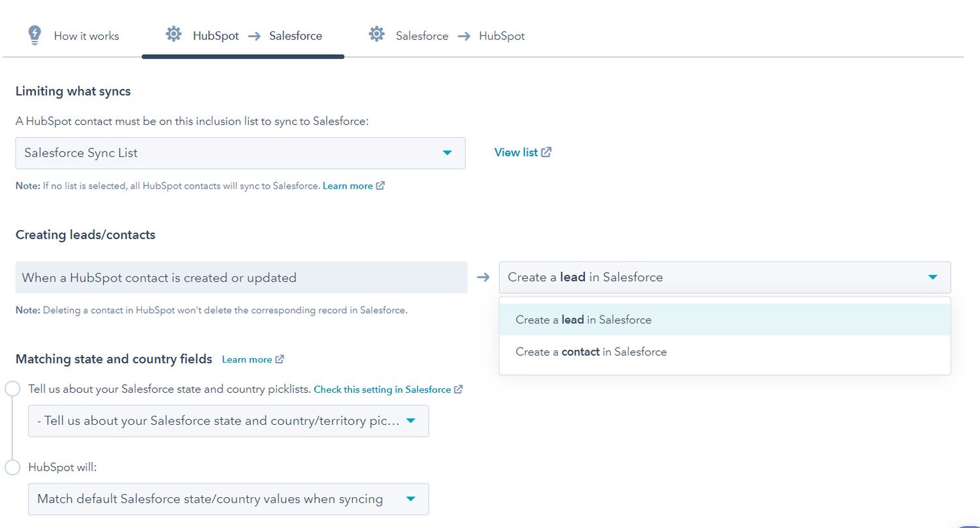Click the sync arrow icon beside the created trigger

click(482, 277)
